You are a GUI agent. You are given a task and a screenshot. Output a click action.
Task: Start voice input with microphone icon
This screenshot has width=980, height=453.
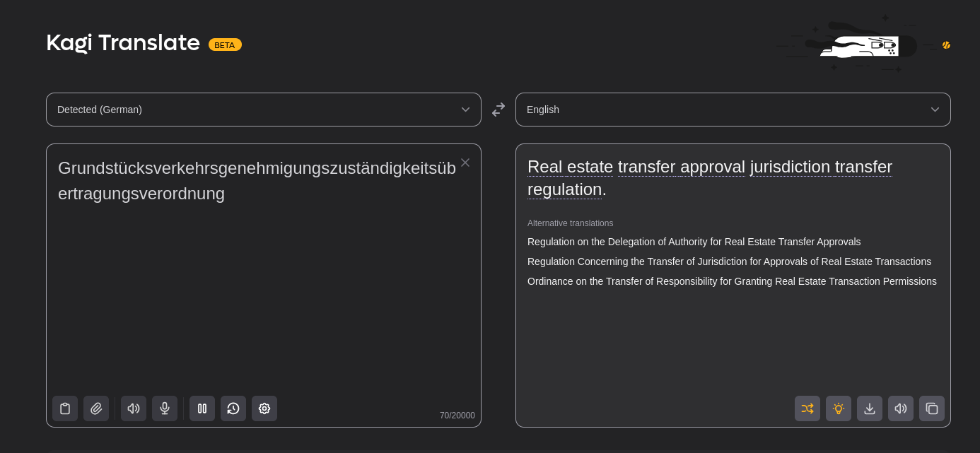pos(165,408)
